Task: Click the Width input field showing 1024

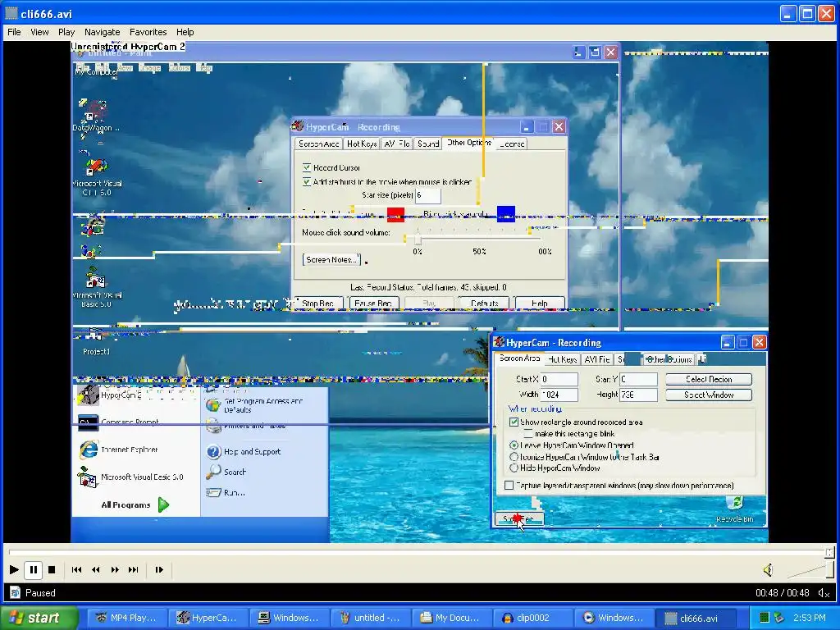Action: point(559,395)
